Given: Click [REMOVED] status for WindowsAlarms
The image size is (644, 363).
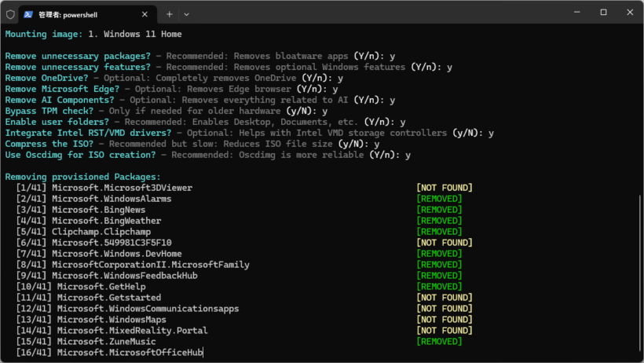Looking at the screenshot, I should tap(439, 199).
